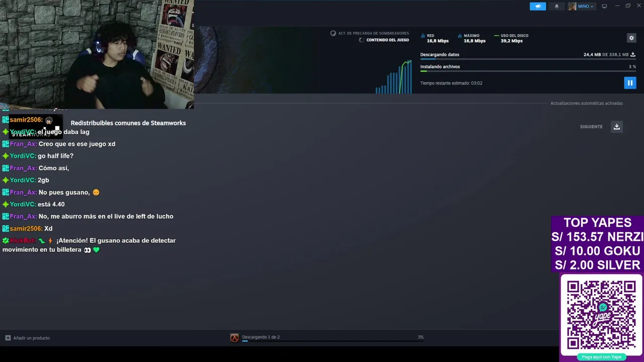Click YordiVC message 2gb
The image size is (644, 362).
[x=26, y=180]
